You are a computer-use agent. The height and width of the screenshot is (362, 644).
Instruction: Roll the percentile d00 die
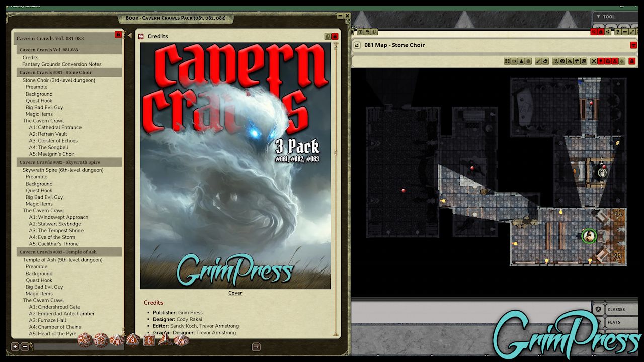(x=182, y=340)
